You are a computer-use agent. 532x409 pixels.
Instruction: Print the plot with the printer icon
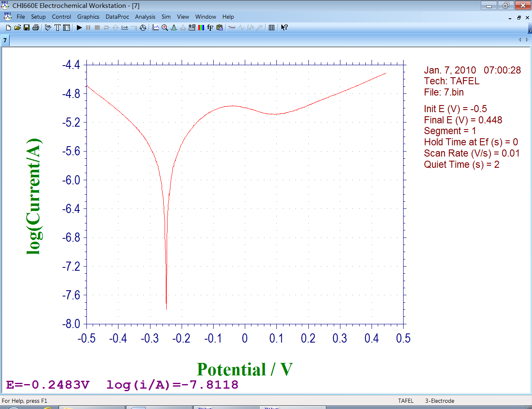(x=36, y=27)
